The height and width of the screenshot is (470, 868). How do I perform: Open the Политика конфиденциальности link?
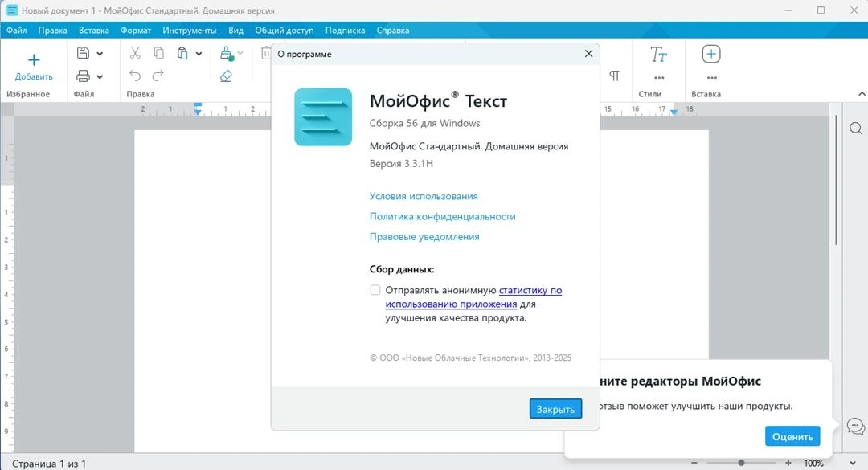point(442,216)
